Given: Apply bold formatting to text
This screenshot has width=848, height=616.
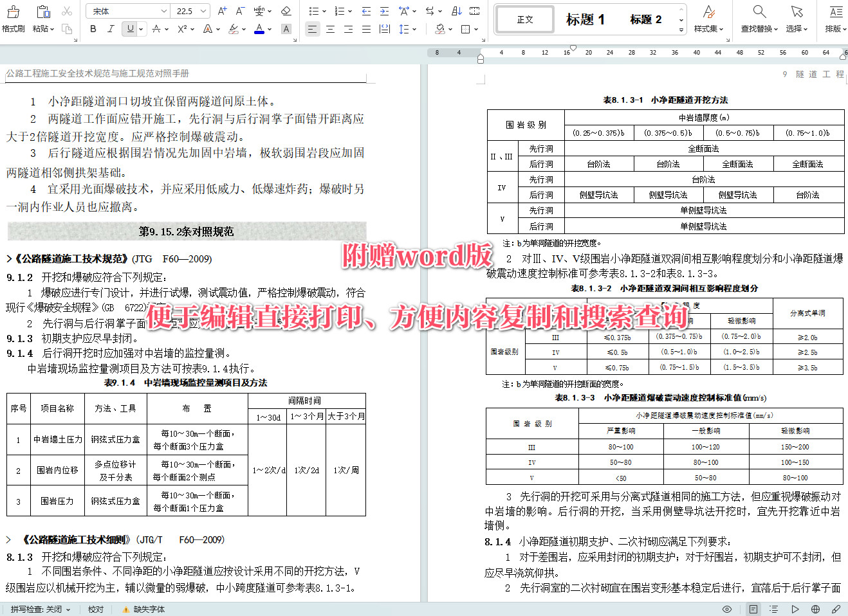Looking at the screenshot, I should coord(93,30).
